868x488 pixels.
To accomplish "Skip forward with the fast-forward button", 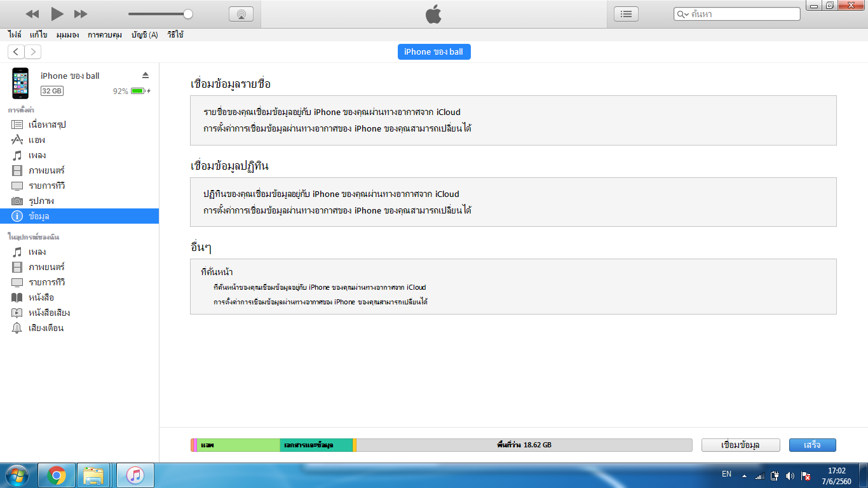I will tap(81, 14).
